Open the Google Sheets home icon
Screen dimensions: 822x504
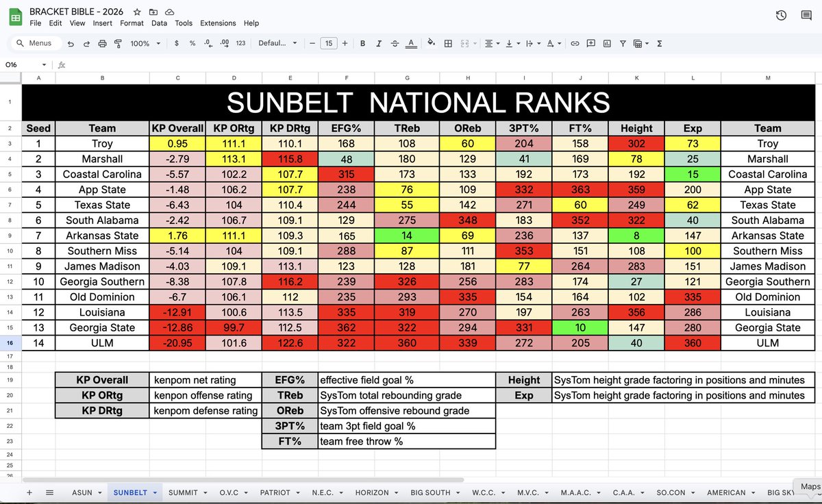click(15, 16)
